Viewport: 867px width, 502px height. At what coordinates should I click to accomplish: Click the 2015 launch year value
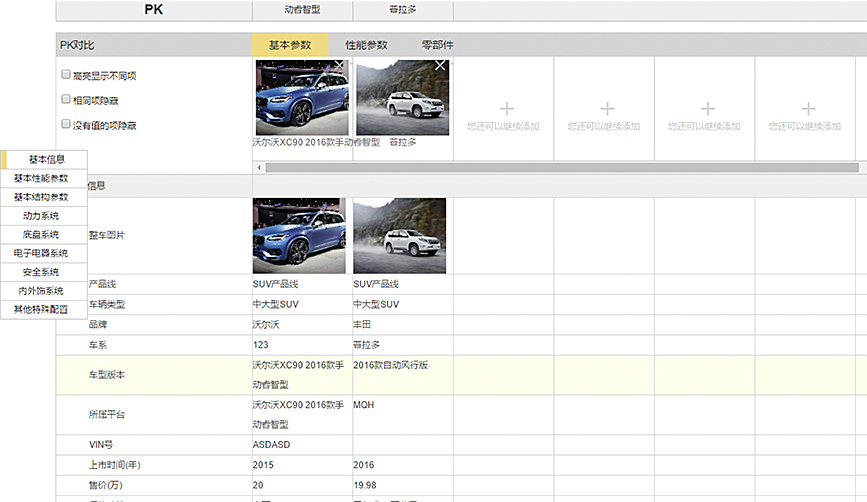point(263,465)
